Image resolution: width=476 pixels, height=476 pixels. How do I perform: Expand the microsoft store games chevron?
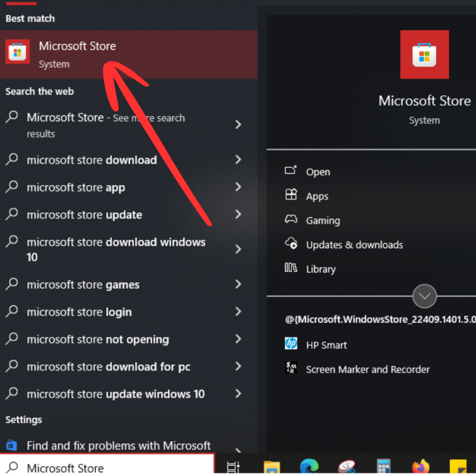click(x=238, y=284)
